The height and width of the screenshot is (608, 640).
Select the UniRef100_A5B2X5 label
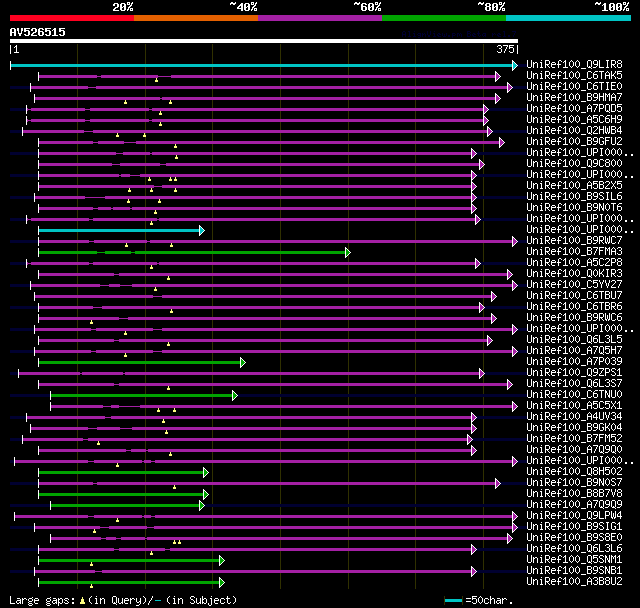574,186
